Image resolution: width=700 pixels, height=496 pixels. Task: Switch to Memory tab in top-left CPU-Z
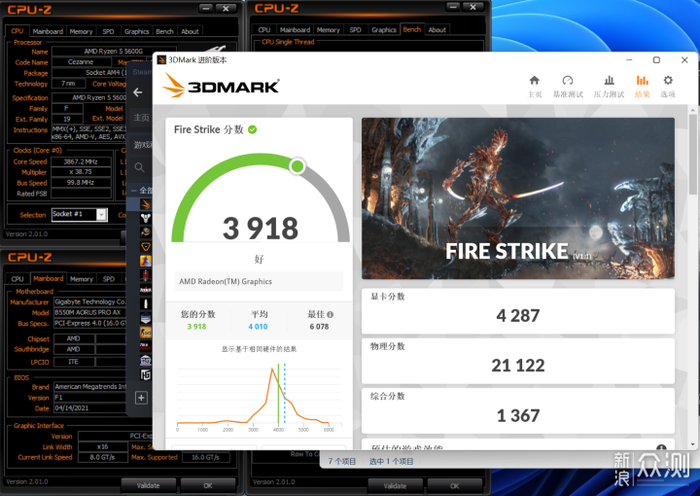[81, 31]
